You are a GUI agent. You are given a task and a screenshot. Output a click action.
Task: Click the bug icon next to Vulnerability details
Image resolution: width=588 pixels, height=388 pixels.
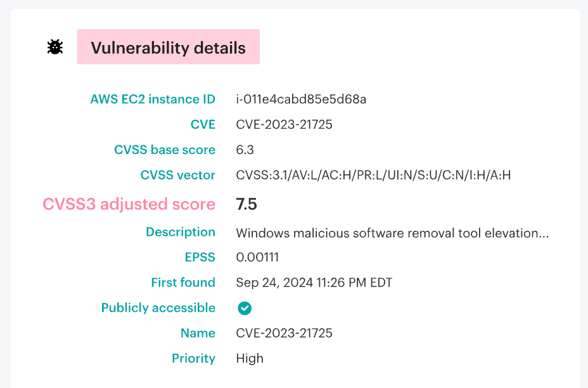(x=54, y=46)
